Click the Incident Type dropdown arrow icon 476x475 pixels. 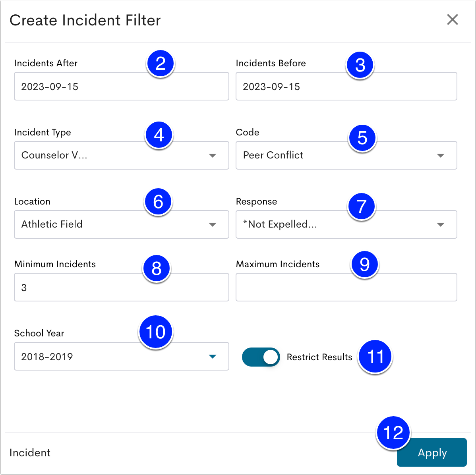(x=213, y=155)
